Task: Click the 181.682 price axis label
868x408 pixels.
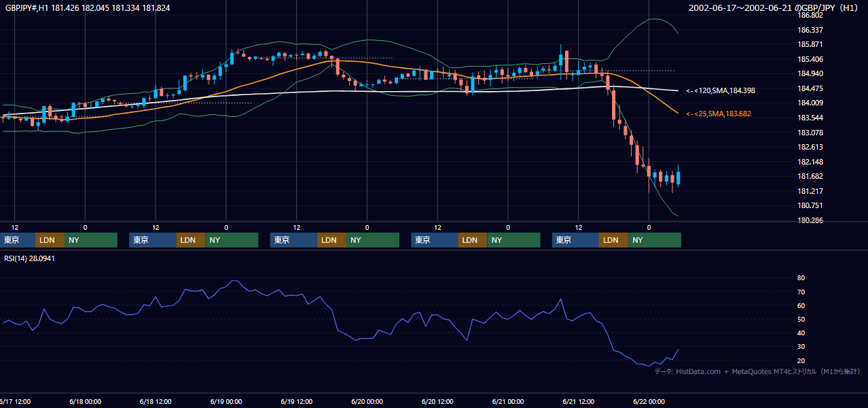Action: tap(810, 176)
